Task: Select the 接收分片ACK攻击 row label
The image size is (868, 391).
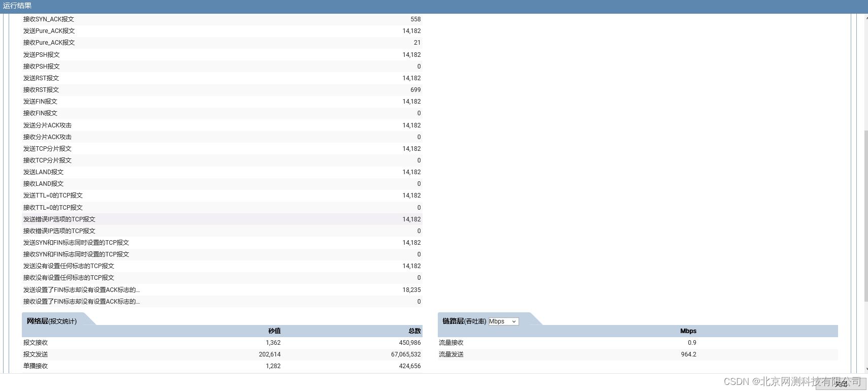Action: [47, 137]
